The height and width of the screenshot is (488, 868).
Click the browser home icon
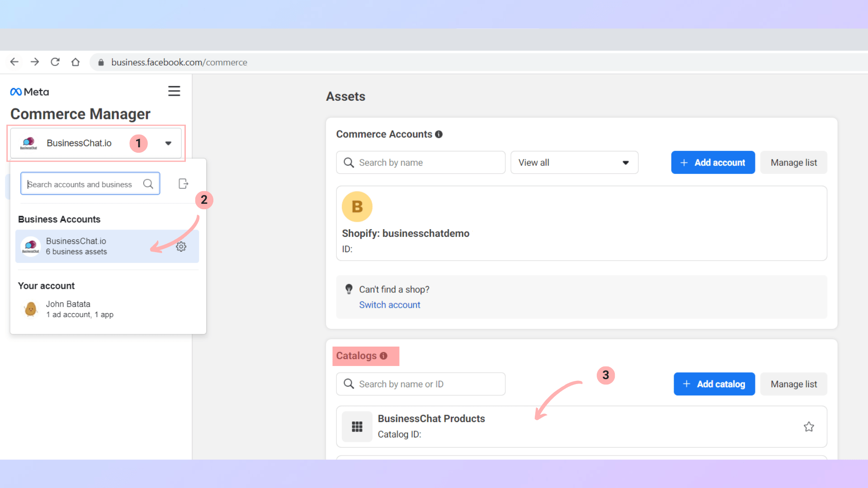[75, 62]
